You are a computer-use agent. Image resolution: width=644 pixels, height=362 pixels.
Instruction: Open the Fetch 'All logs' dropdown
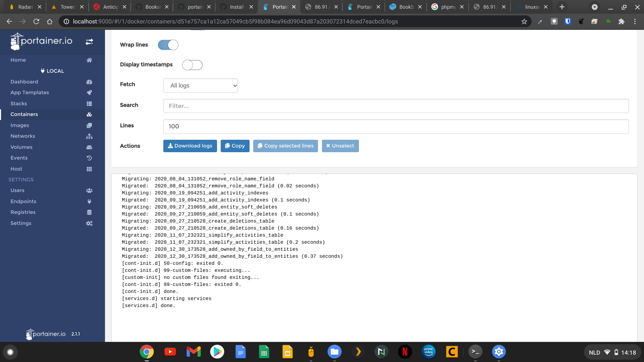[x=201, y=85]
